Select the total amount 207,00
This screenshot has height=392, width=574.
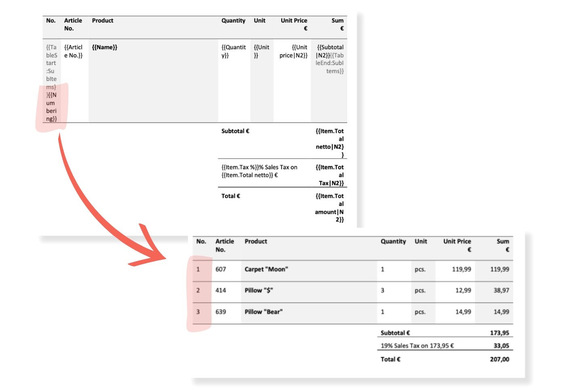499,359
